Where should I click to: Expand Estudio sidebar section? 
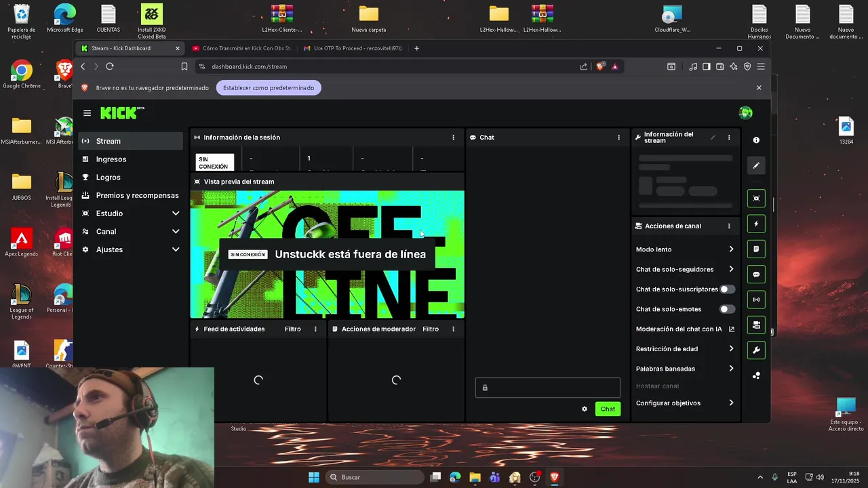click(130, 213)
